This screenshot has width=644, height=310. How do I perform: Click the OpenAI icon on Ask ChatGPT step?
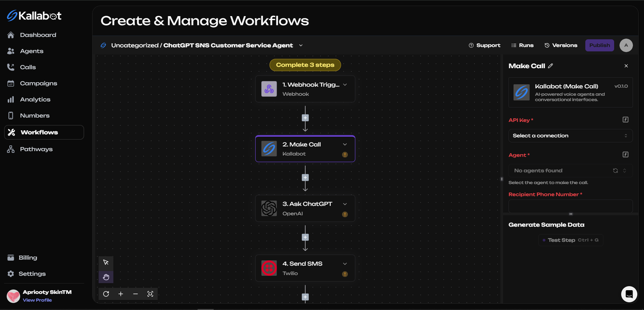click(269, 209)
